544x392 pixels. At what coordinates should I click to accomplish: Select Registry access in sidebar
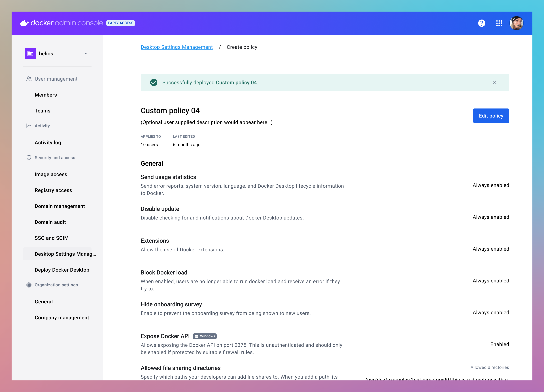point(53,190)
